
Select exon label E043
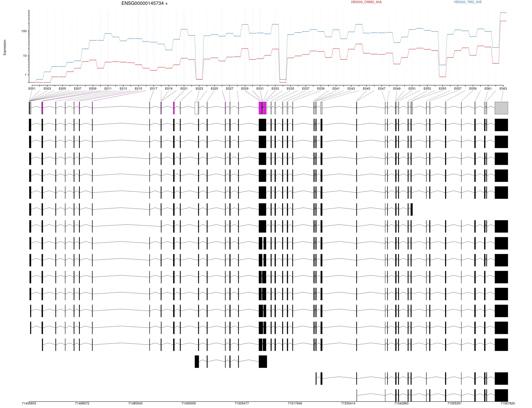click(351, 89)
